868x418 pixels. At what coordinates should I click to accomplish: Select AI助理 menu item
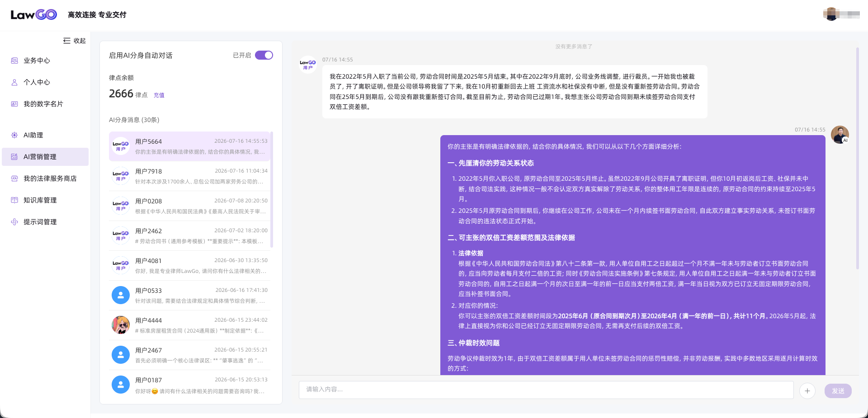tap(45, 135)
